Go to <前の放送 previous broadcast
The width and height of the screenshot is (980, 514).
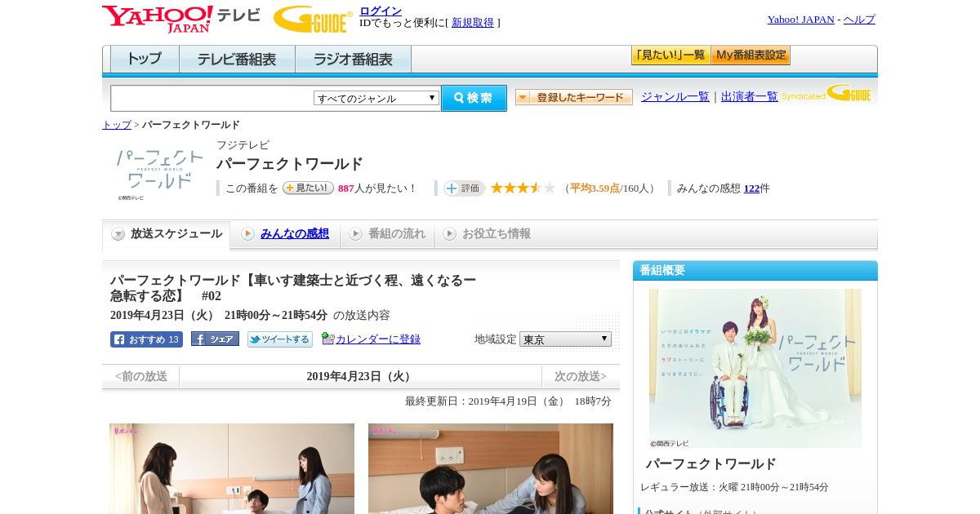click(141, 376)
